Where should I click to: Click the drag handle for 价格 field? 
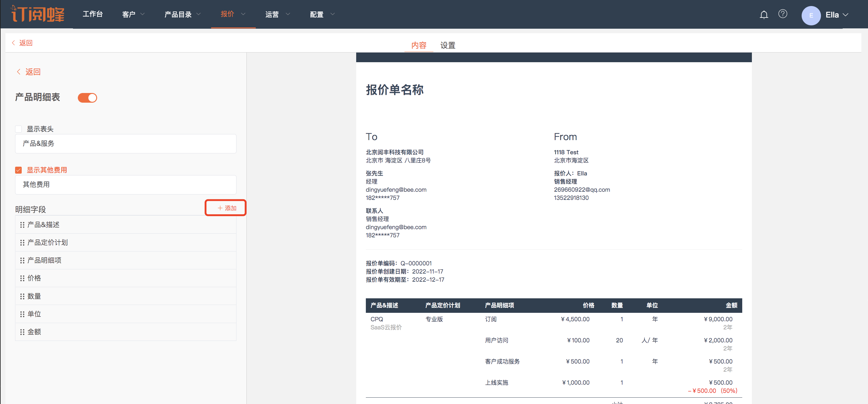(22, 278)
